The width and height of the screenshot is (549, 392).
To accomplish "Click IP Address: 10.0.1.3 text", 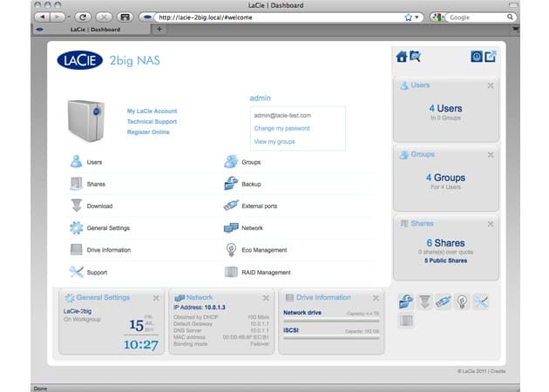I will pos(200,308).
